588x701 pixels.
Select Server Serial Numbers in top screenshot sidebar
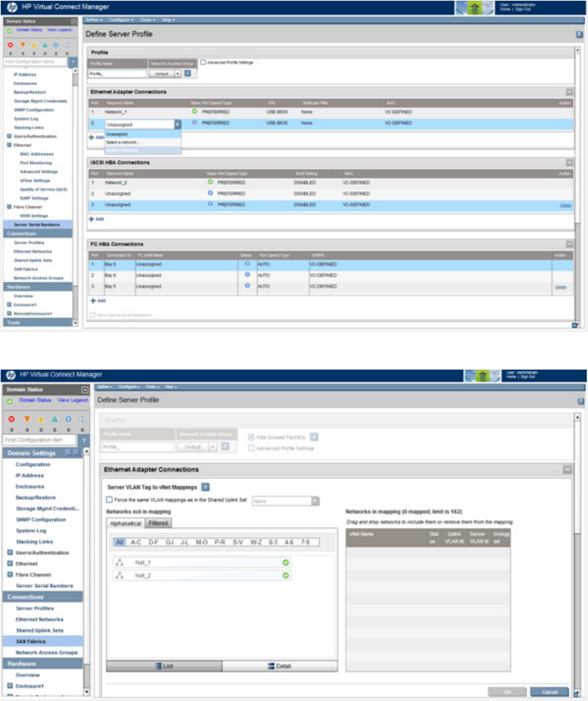[x=37, y=224]
